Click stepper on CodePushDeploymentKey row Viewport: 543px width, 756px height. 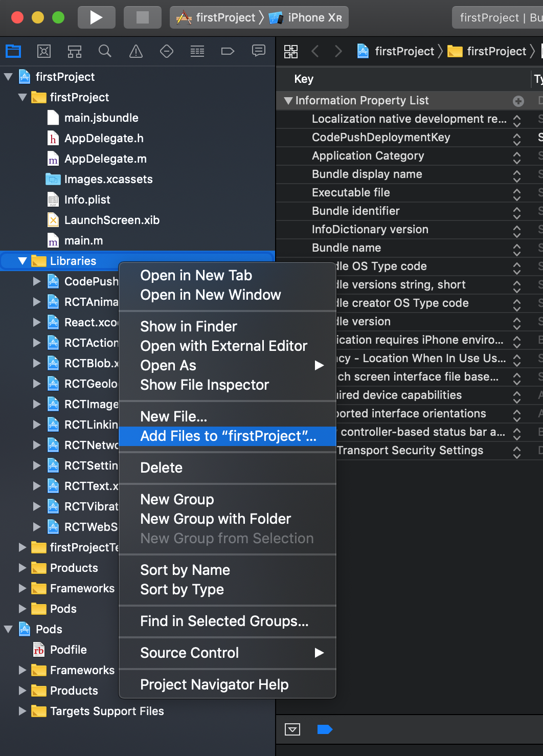pyautogui.click(x=517, y=139)
